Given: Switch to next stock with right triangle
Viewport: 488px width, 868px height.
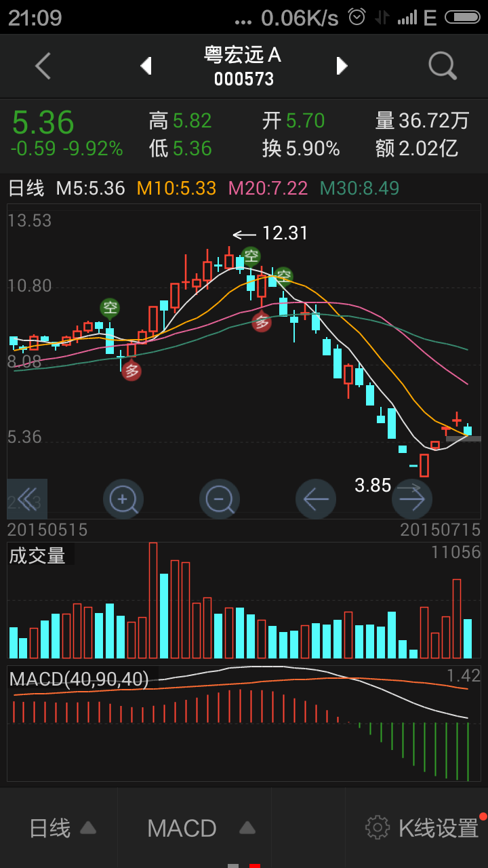Looking at the screenshot, I should point(342,66).
